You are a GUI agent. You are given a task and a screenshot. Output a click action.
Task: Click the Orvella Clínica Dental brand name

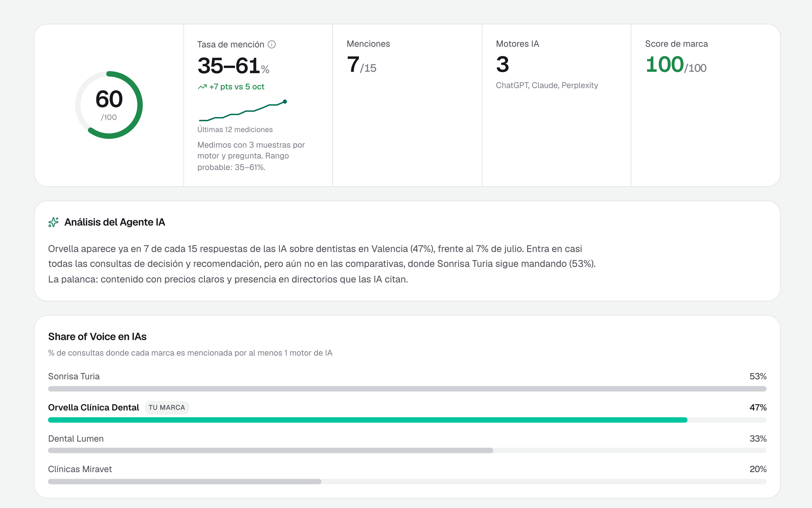[x=94, y=408]
